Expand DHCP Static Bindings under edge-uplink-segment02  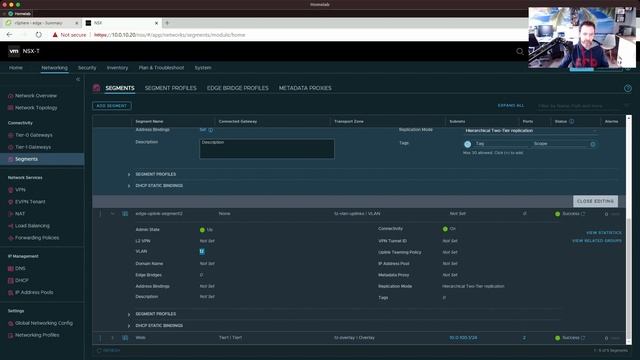point(129,326)
